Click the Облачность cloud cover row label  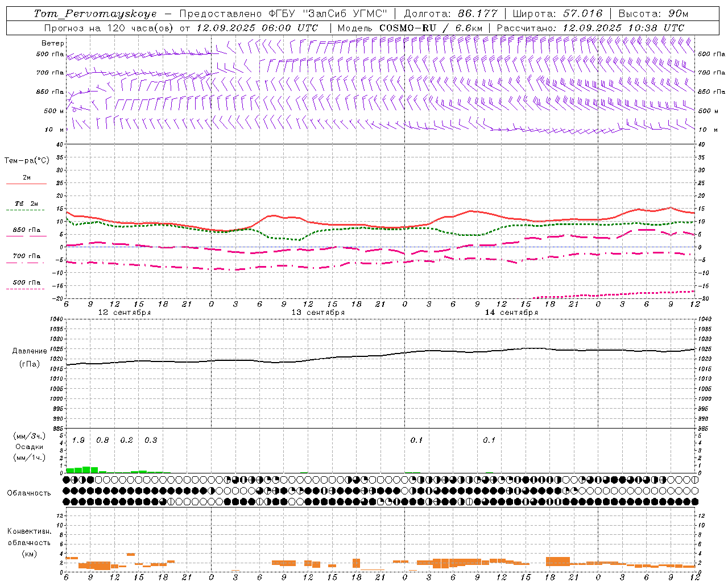[29, 493]
